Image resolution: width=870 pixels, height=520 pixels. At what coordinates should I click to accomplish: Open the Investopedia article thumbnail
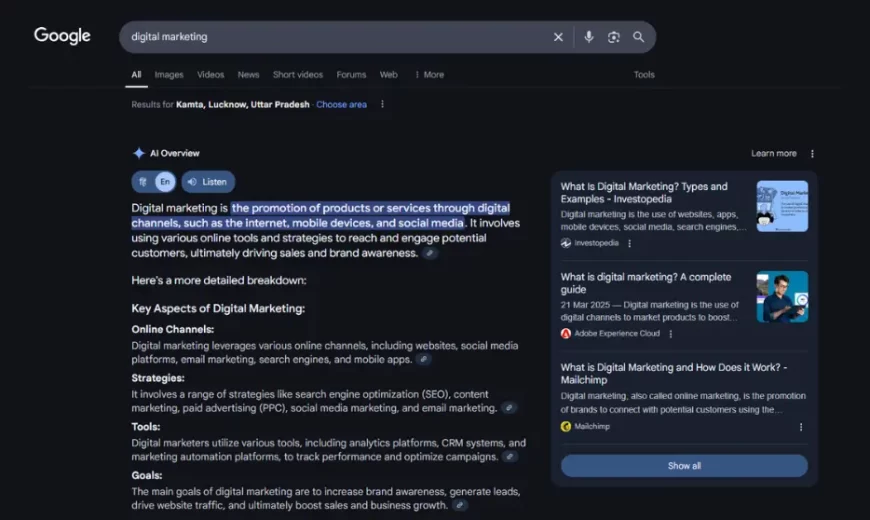pos(782,206)
